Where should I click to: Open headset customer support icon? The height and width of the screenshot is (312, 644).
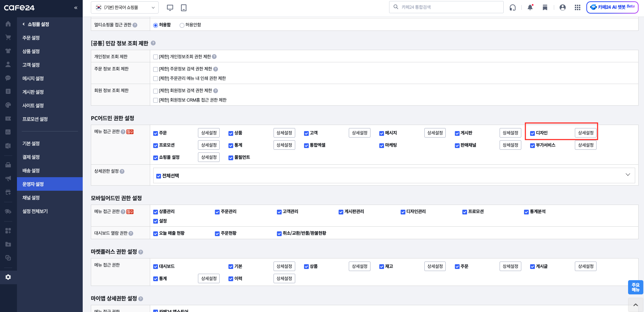pyautogui.click(x=513, y=7)
